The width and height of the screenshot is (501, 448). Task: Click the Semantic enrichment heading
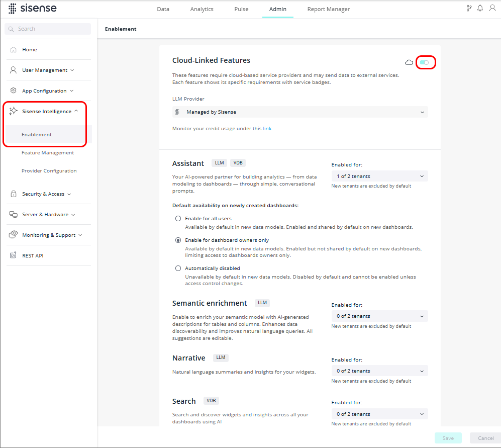(x=209, y=303)
